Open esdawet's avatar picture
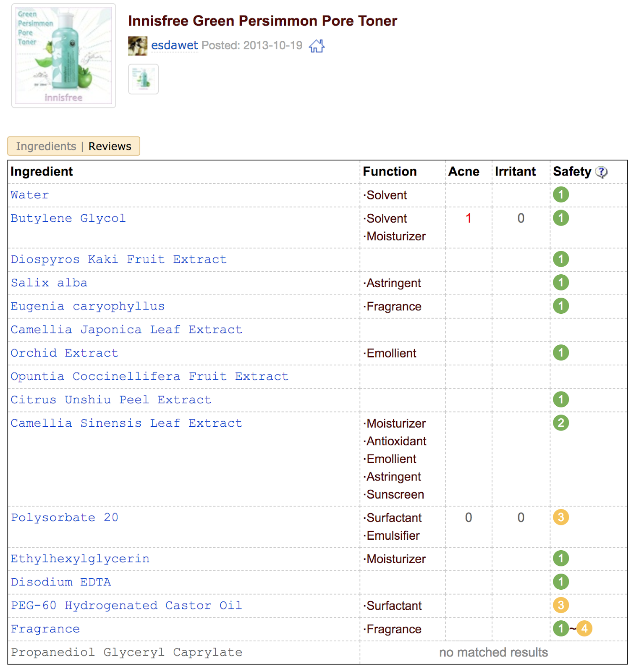Viewport: 636px width, 672px height. pyautogui.click(x=138, y=46)
